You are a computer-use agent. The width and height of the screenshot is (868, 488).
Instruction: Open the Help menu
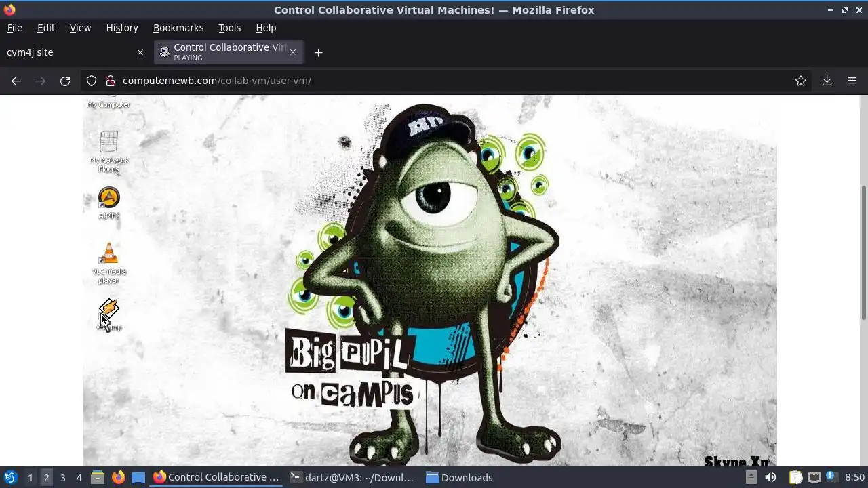coord(266,28)
